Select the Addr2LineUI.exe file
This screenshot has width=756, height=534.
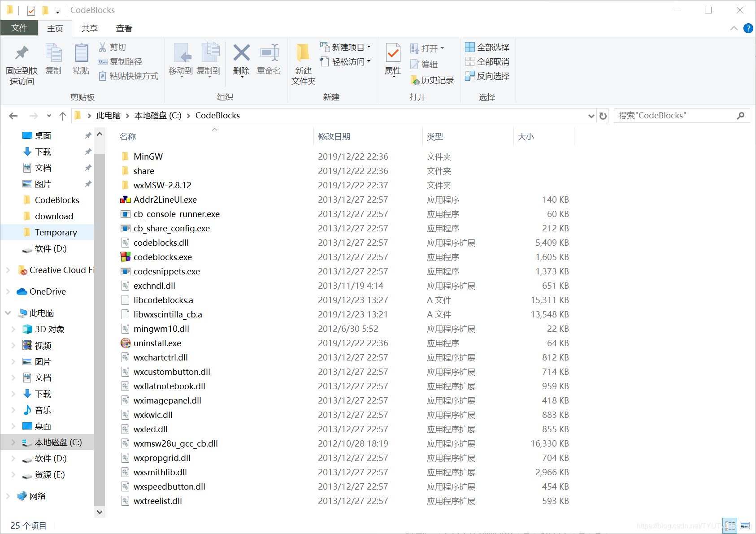click(165, 200)
